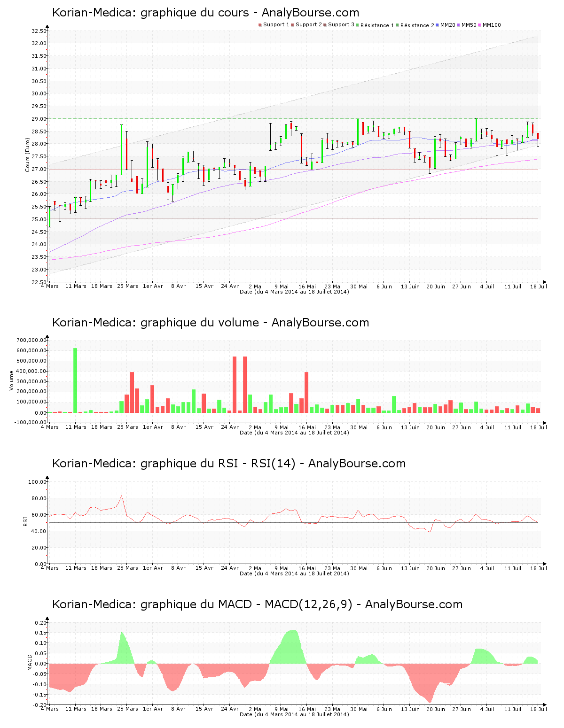Click the 'RSI' y-axis label

point(25,521)
